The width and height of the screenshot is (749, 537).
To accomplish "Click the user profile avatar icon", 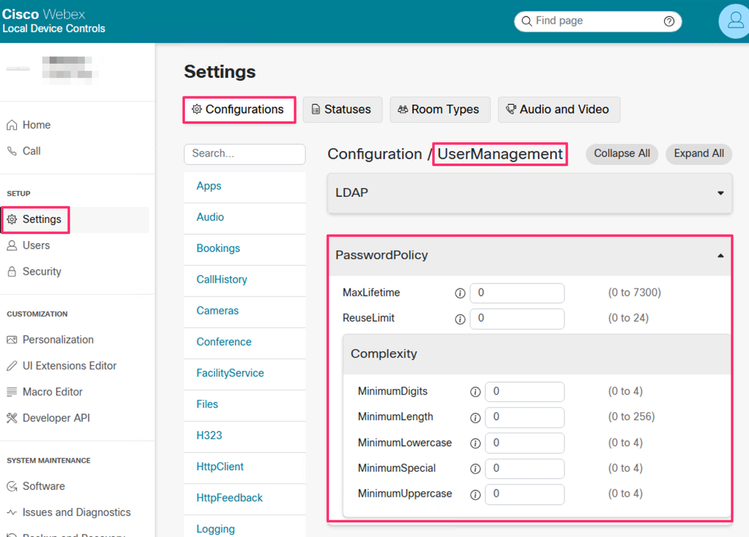I will click(x=734, y=21).
